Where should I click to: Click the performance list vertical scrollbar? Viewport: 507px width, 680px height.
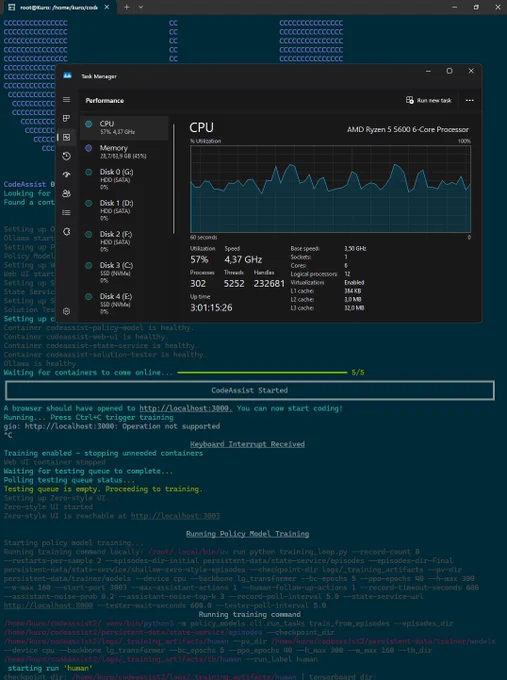tap(174, 179)
